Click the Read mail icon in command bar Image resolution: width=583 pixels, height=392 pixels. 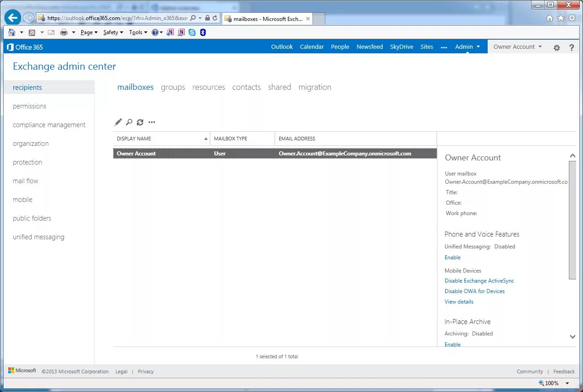51,32
